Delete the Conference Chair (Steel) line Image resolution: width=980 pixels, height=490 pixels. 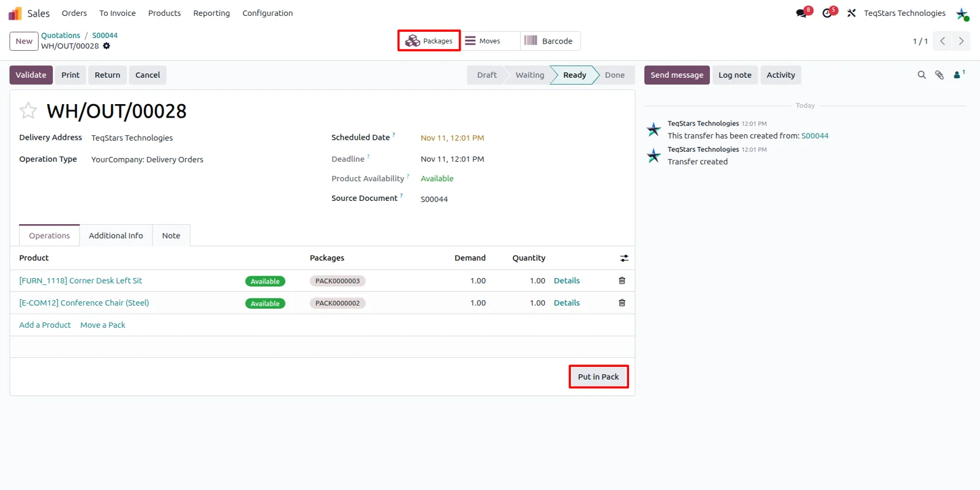click(x=622, y=303)
